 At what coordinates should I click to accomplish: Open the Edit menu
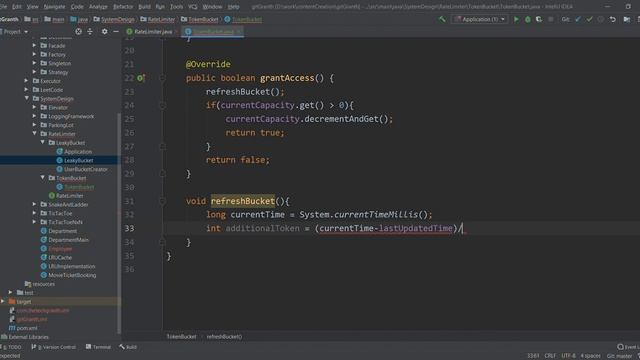point(17,7)
